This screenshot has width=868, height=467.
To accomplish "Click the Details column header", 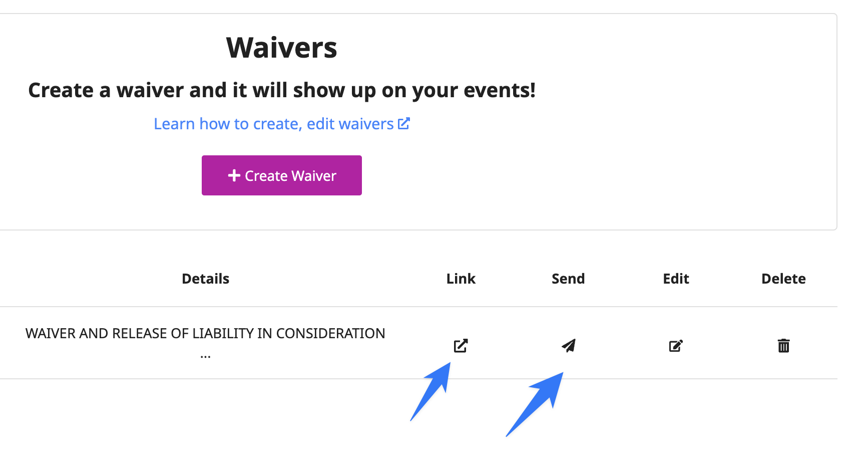I will (205, 279).
